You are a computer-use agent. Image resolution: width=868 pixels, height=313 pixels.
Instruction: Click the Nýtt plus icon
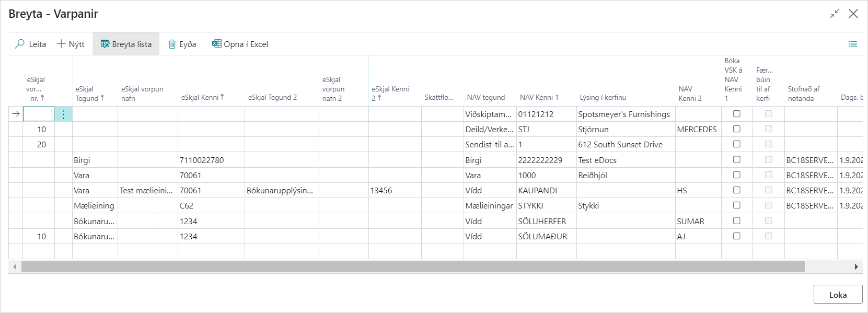[x=61, y=44]
